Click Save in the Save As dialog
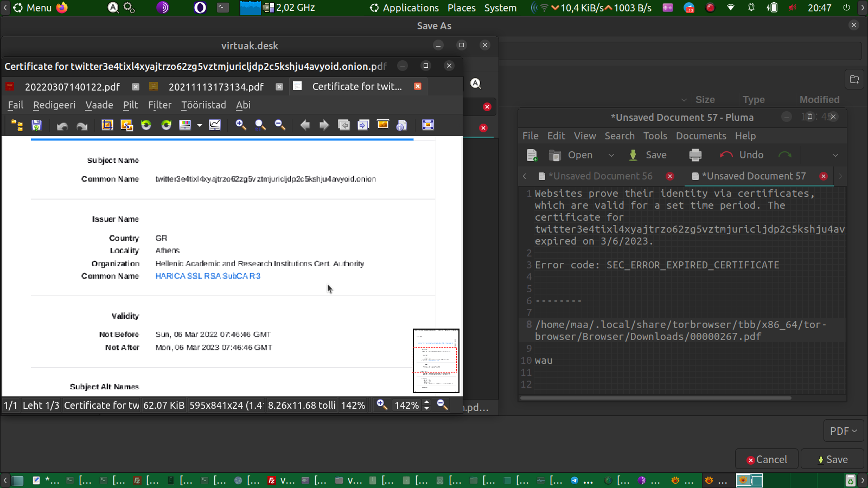Viewport: 868px width, 488px height. [x=832, y=460]
